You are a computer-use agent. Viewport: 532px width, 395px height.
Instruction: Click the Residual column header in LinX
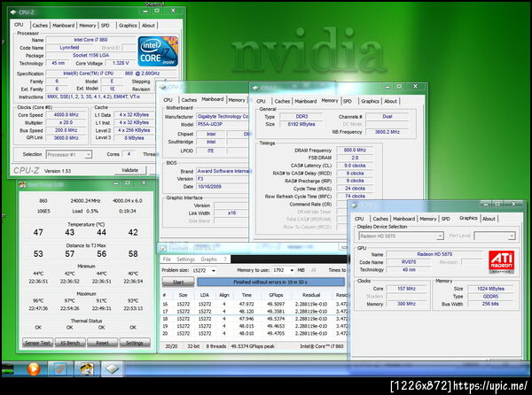(x=311, y=295)
